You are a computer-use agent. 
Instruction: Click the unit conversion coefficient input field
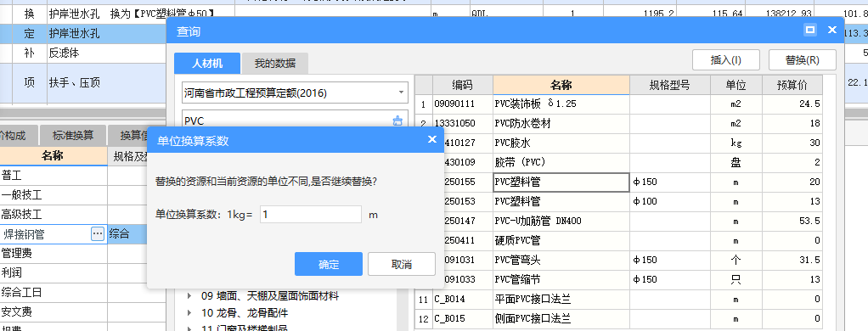point(311,214)
